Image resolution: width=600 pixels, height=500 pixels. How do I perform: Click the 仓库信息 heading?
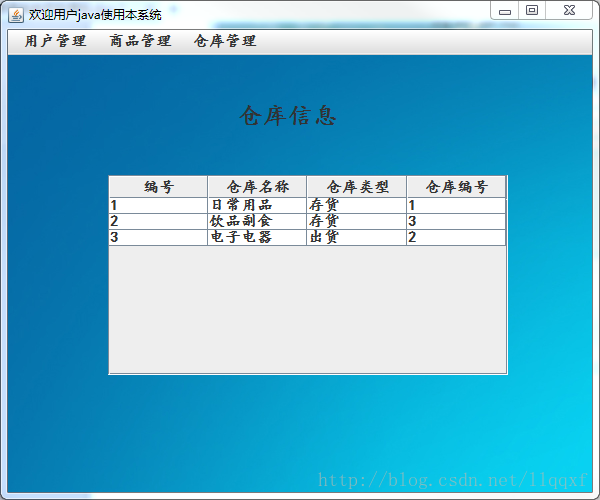click(x=288, y=116)
